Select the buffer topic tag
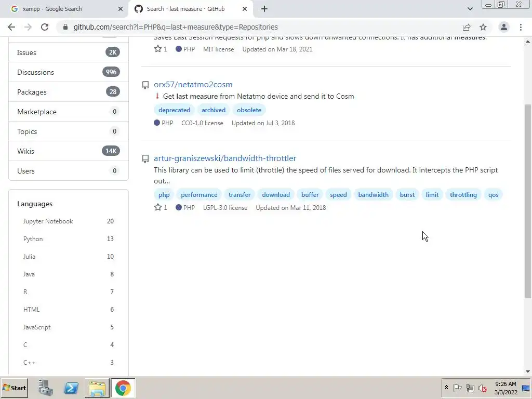This screenshot has width=532, height=399. pos(310,195)
